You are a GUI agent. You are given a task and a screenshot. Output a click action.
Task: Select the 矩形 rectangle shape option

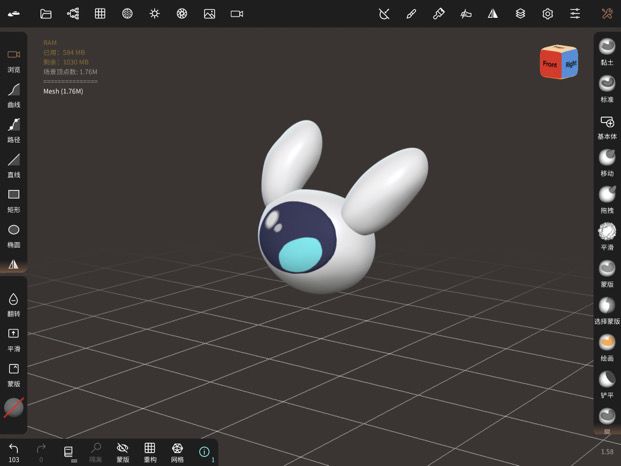(x=14, y=201)
